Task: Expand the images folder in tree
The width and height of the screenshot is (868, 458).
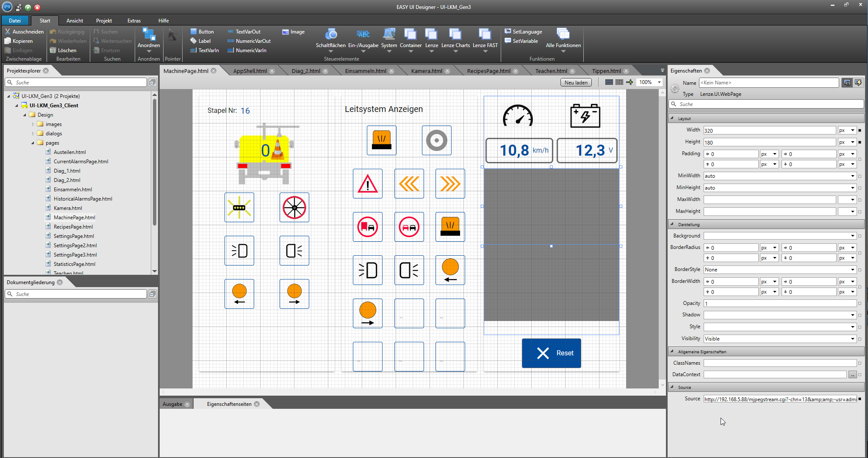Action: (x=33, y=124)
